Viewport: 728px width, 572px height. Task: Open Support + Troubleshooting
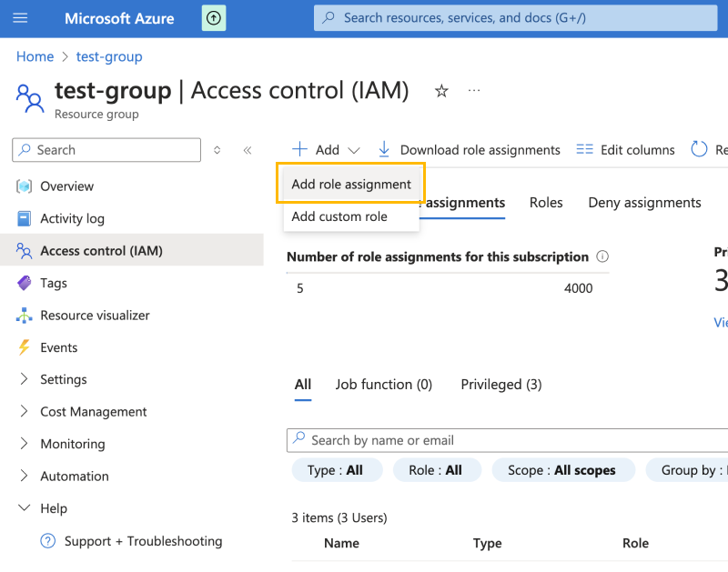coord(143,541)
